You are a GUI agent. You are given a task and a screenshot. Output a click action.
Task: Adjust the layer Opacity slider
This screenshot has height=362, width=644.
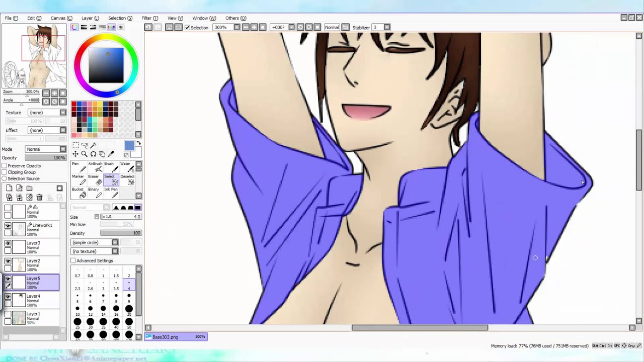click(x=45, y=158)
